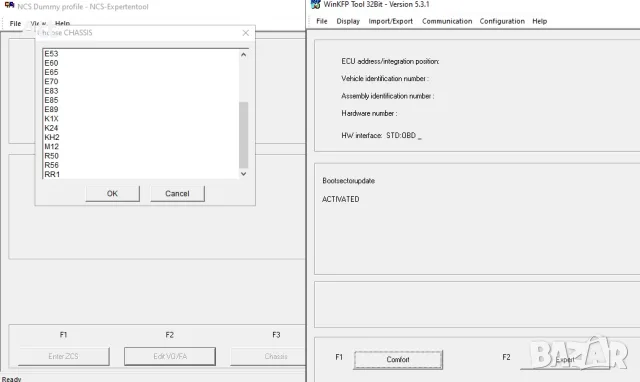Open WinKFP Display menu
Image resolution: width=640 pixels, height=382 pixels.
(x=348, y=21)
